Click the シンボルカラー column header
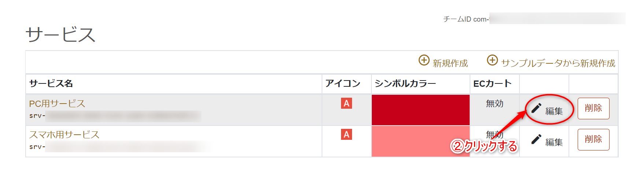The image size is (644, 183). (x=405, y=84)
